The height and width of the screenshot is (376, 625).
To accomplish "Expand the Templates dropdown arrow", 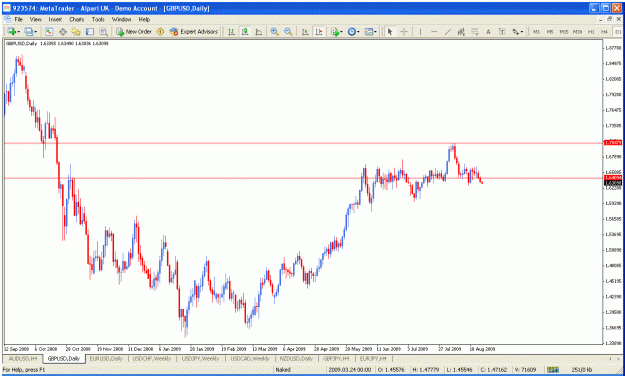I will pyautogui.click(x=375, y=32).
